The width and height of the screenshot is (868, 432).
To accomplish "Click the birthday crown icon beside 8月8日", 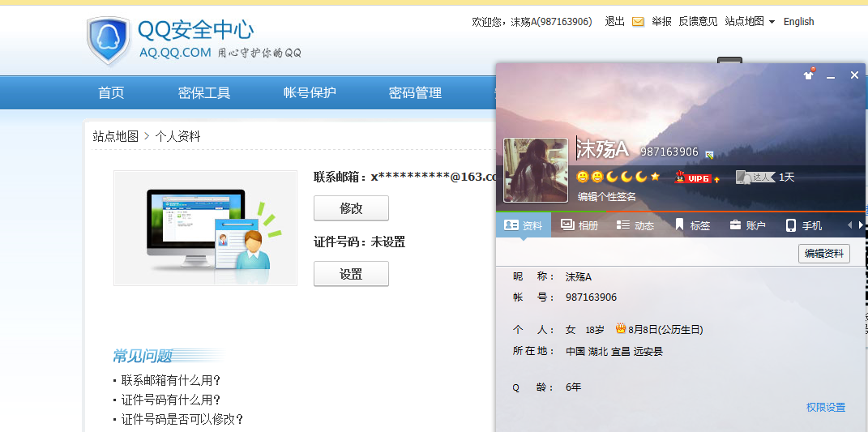I will coord(621,329).
